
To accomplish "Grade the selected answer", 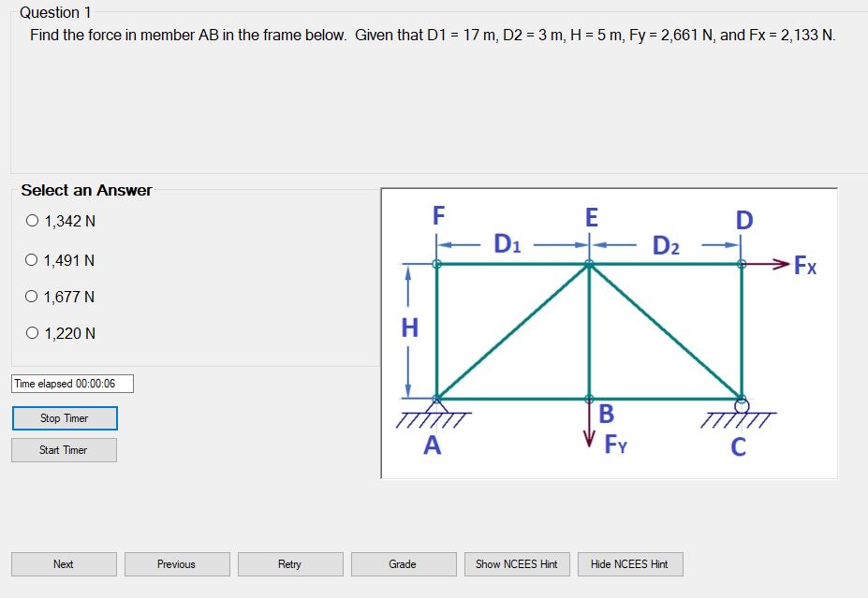I will pos(404,563).
